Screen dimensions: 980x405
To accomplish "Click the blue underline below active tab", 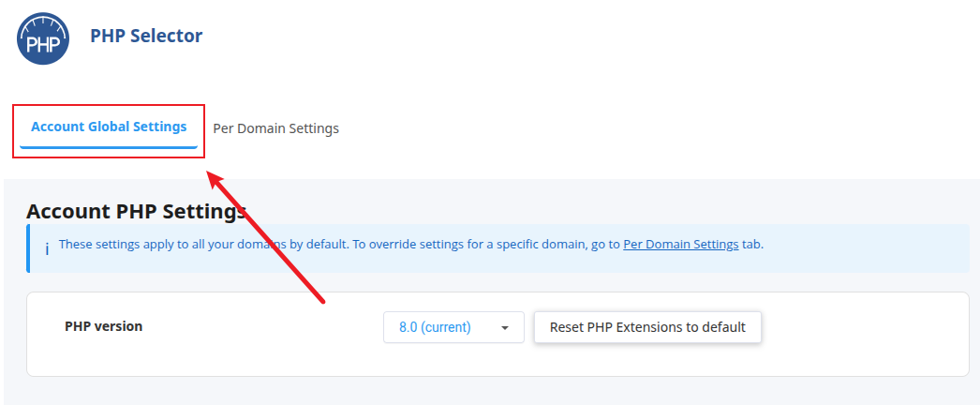I will pyautogui.click(x=109, y=146).
